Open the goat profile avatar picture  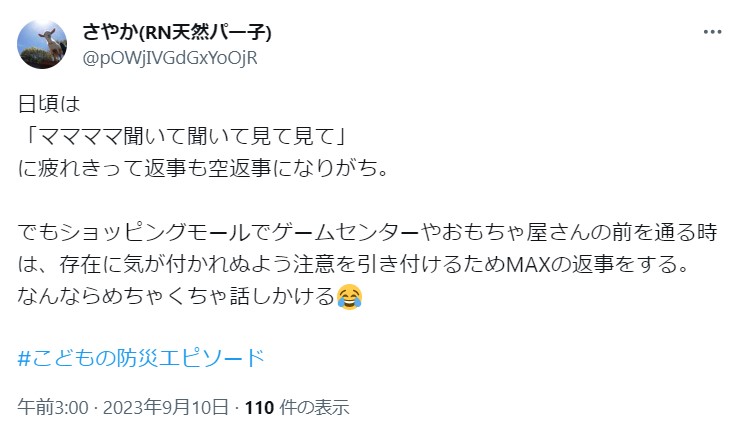coord(42,44)
